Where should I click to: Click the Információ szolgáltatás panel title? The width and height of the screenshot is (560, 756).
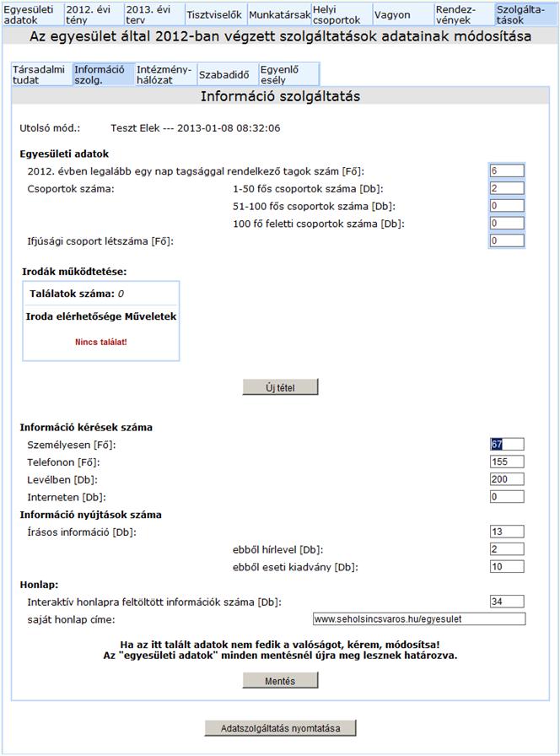[x=280, y=96]
